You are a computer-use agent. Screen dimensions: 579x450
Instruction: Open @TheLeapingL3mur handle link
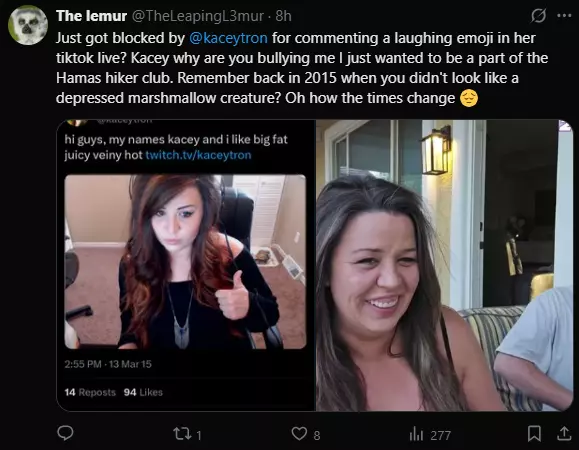198,16
